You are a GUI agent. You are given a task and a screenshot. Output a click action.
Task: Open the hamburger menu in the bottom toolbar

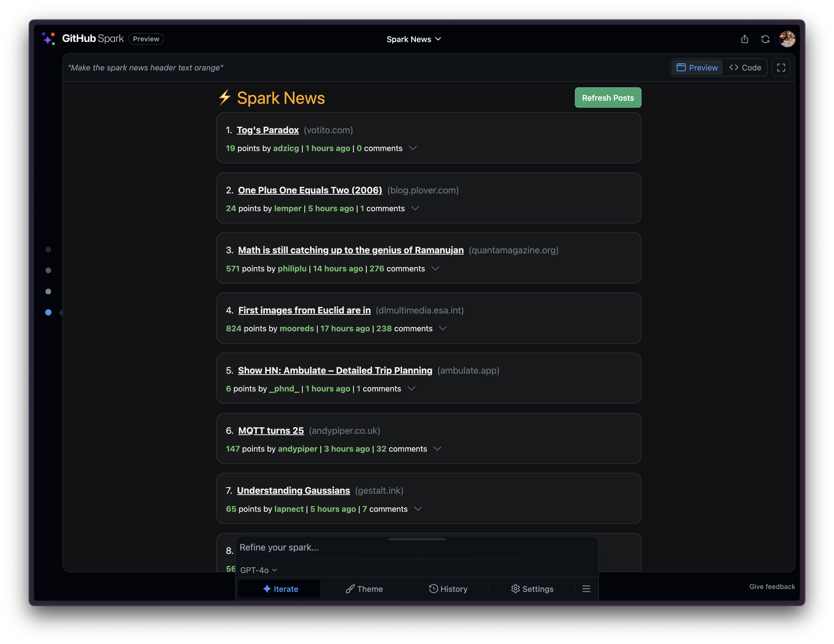(586, 589)
